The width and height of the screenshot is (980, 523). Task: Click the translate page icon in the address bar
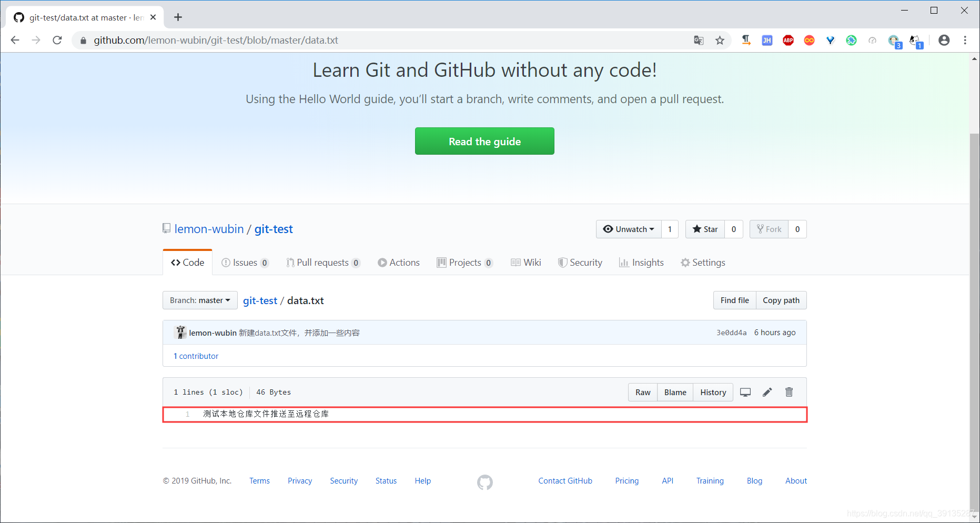point(699,40)
